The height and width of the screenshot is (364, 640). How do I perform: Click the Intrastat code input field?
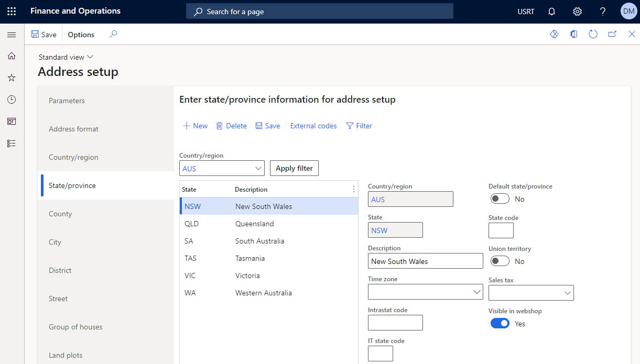(x=395, y=323)
